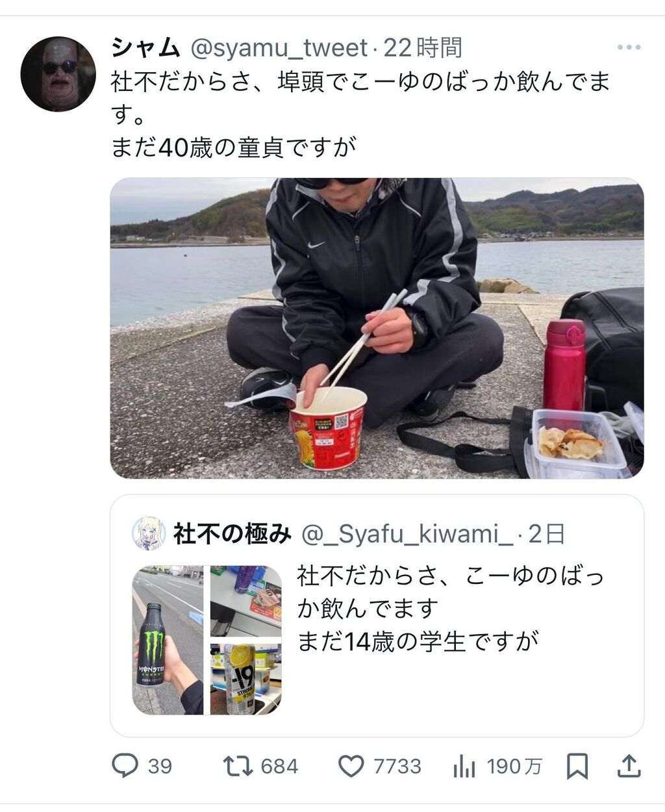Open the 社不の極み quoted avatar
The image size is (665, 812).
pos(149,534)
